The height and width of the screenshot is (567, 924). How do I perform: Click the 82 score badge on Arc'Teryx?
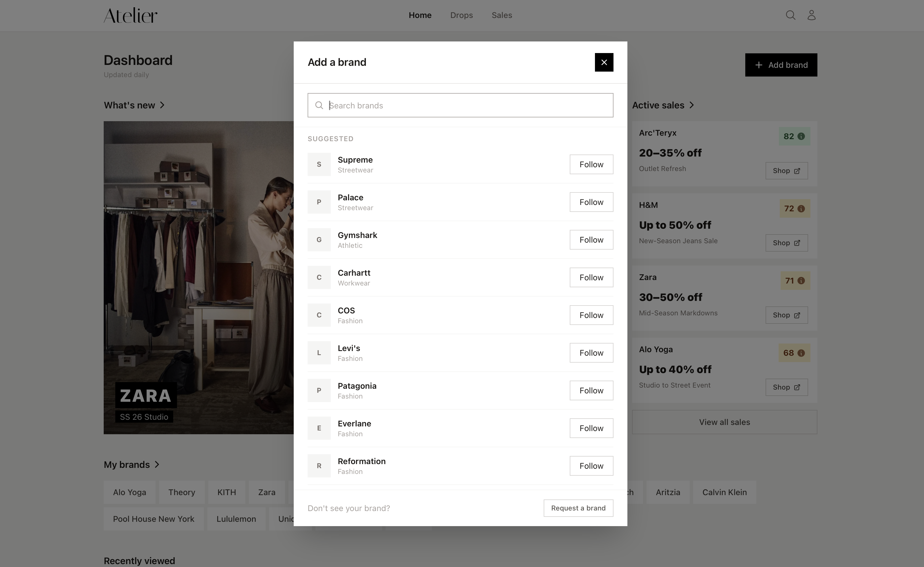[x=794, y=137]
